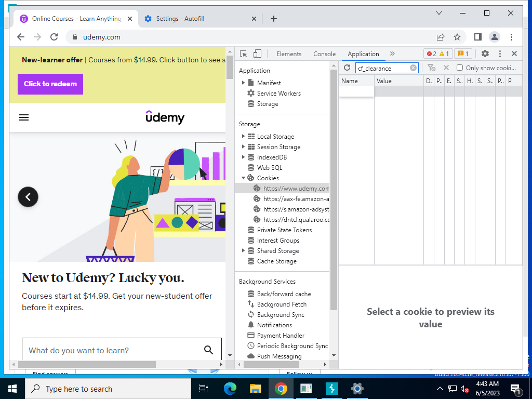Click the red errors count badge
Viewport: 532px width, 399px height.
point(431,54)
